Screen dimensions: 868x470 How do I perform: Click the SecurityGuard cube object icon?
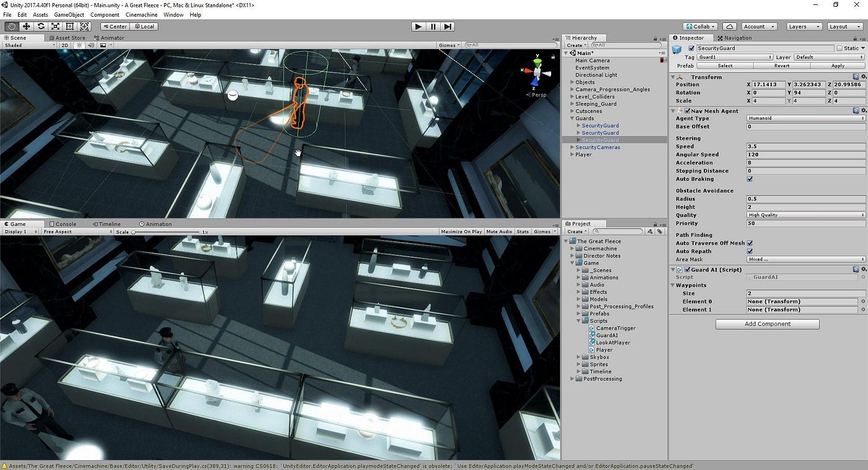[677, 49]
